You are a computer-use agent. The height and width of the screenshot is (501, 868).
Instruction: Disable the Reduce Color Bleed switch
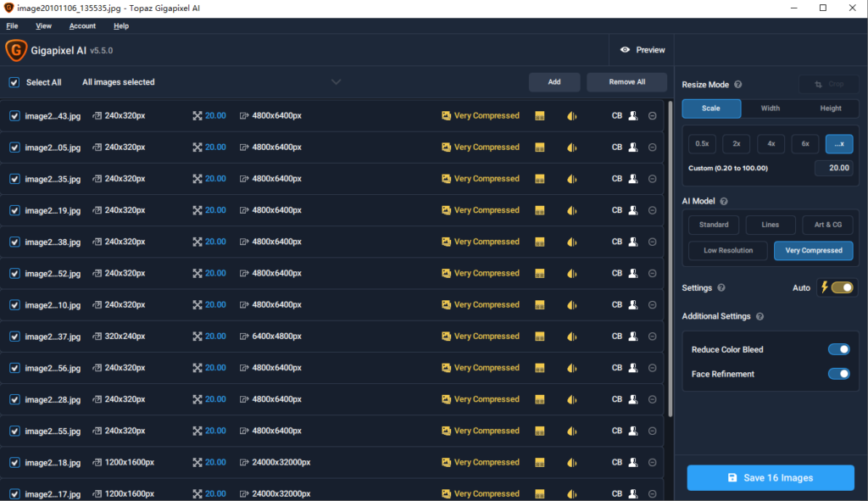coord(838,349)
